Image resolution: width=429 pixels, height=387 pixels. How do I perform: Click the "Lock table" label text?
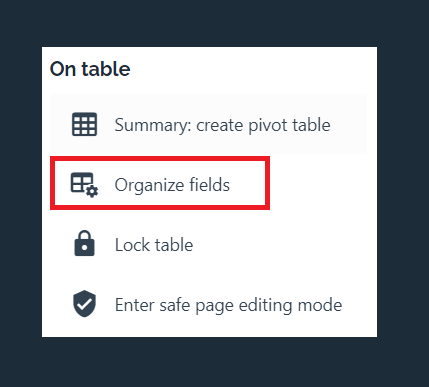pos(154,244)
